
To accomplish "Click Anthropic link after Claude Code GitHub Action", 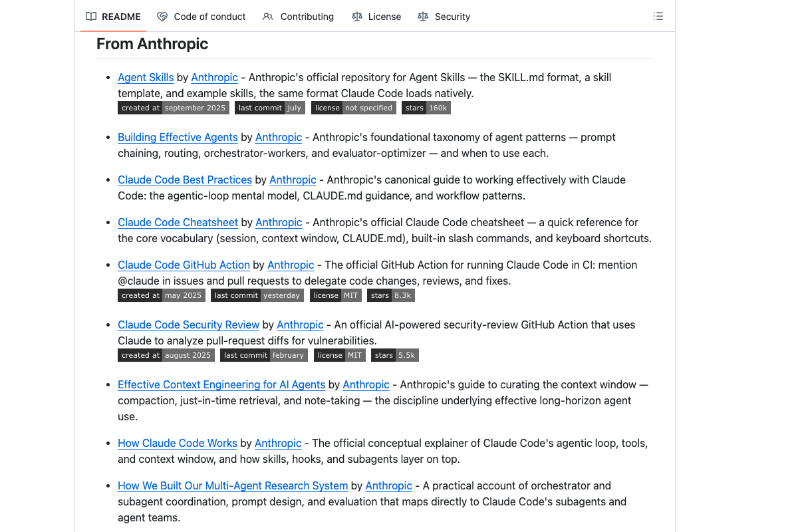I will (x=291, y=265).
